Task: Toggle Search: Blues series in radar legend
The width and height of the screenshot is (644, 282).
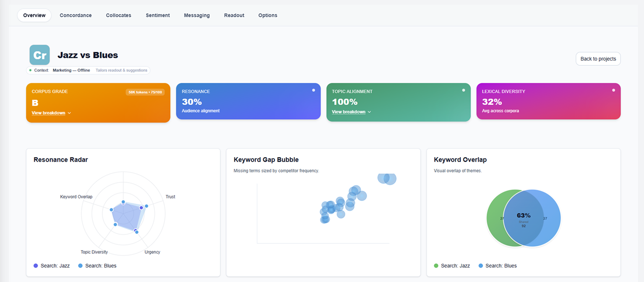Action: tap(97, 266)
